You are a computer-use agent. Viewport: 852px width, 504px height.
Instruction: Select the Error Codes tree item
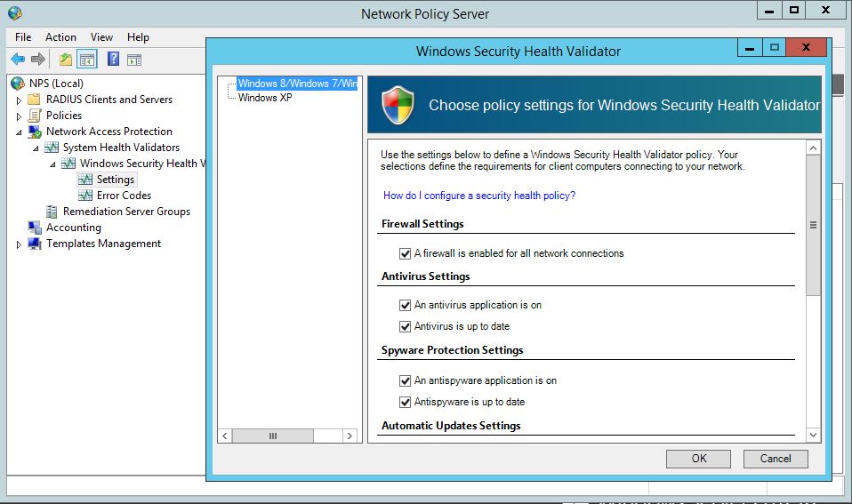click(124, 195)
